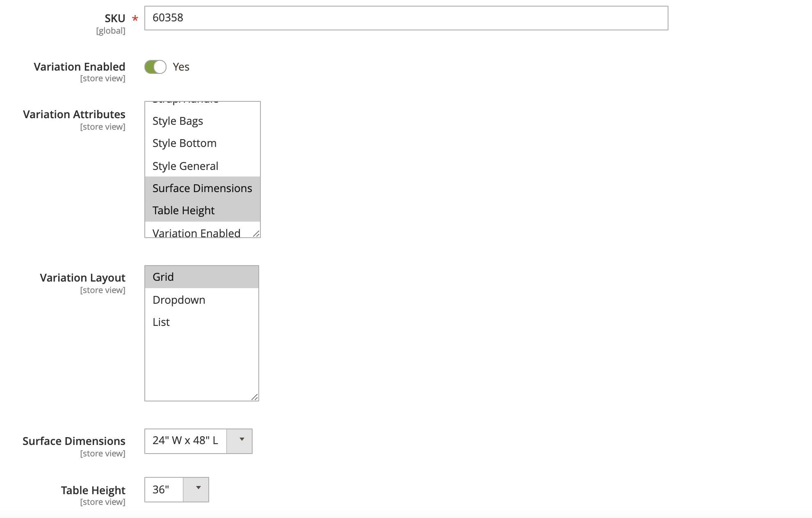Image resolution: width=812 pixels, height=518 pixels.
Task: Deselect Table Height in Variation Attributes
Action: tap(183, 210)
